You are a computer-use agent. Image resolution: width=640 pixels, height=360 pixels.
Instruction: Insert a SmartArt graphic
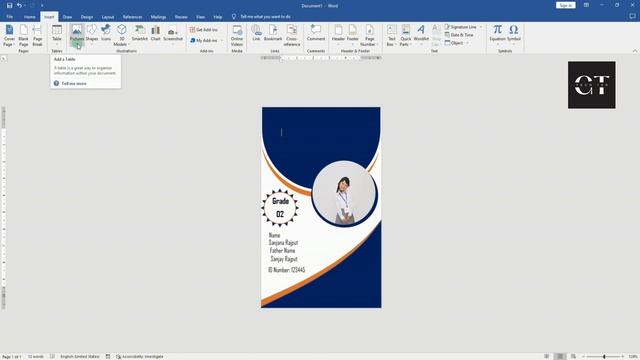coord(140,33)
